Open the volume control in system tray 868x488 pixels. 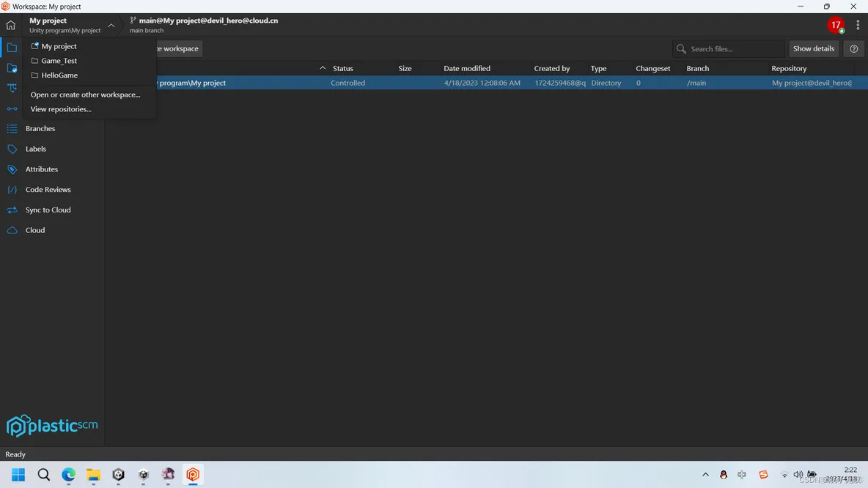coord(798,475)
